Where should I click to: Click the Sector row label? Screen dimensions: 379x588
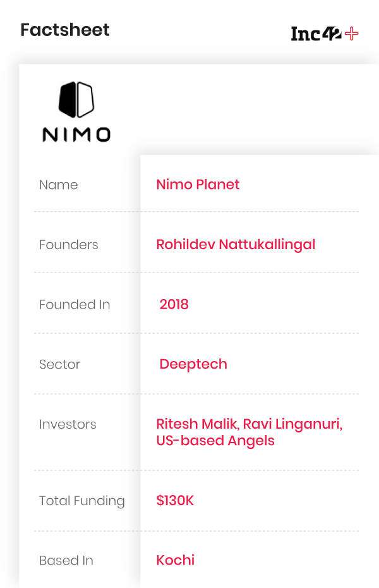pos(60,364)
